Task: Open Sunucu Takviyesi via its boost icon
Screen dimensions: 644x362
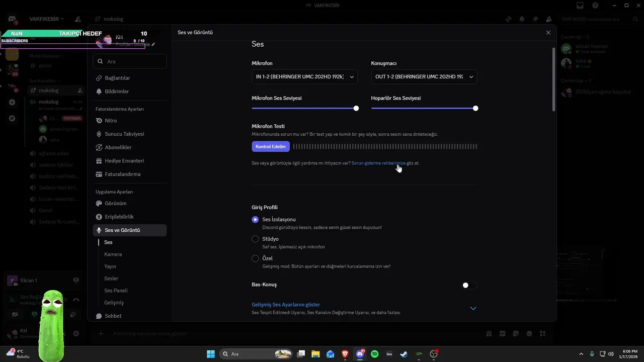Action: coord(99,134)
